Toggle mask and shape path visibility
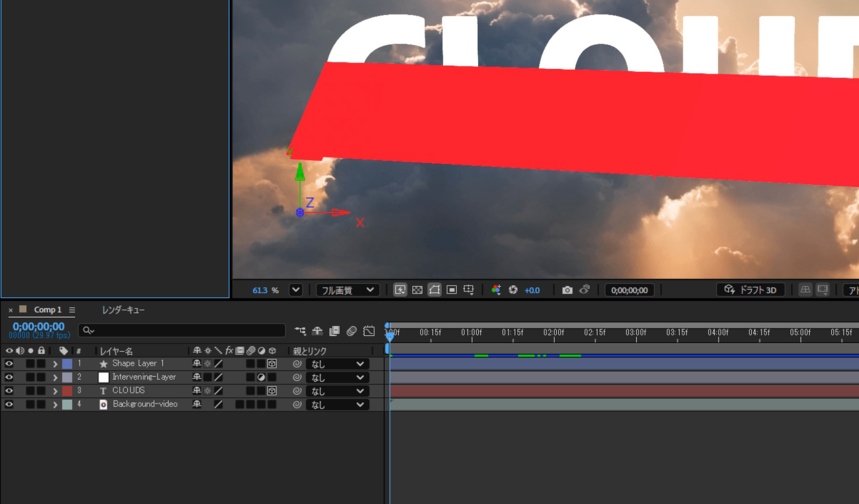This screenshot has height=504, width=859. [434, 290]
